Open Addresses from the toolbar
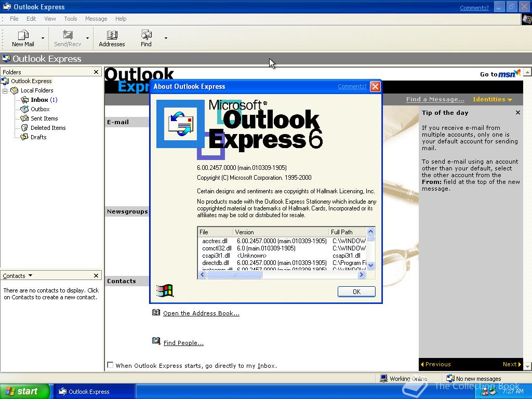 coord(112,38)
